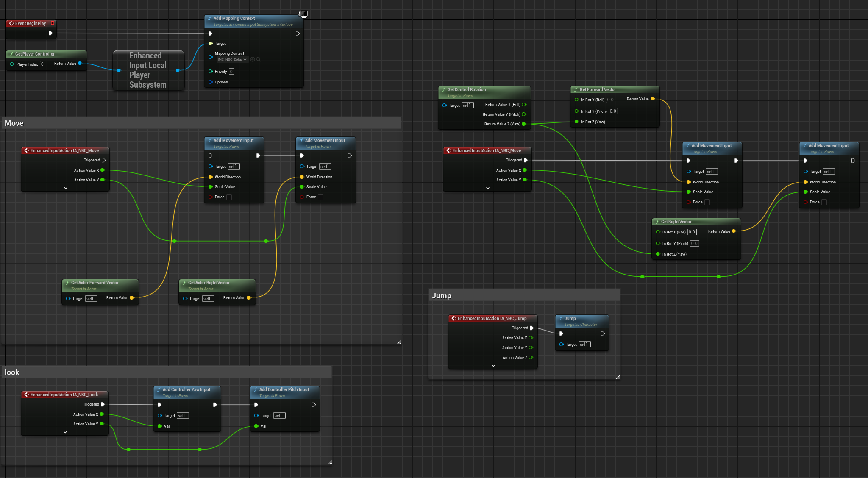Click the client-only monitor icon on Add Mapping Context
Screen dimensions: 868x478
pyautogui.click(x=303, y=14)
